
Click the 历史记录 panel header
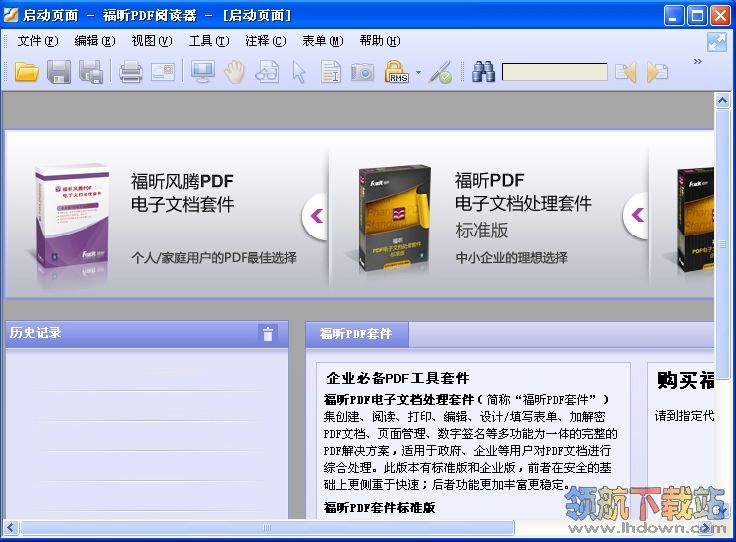pos(146,334)
